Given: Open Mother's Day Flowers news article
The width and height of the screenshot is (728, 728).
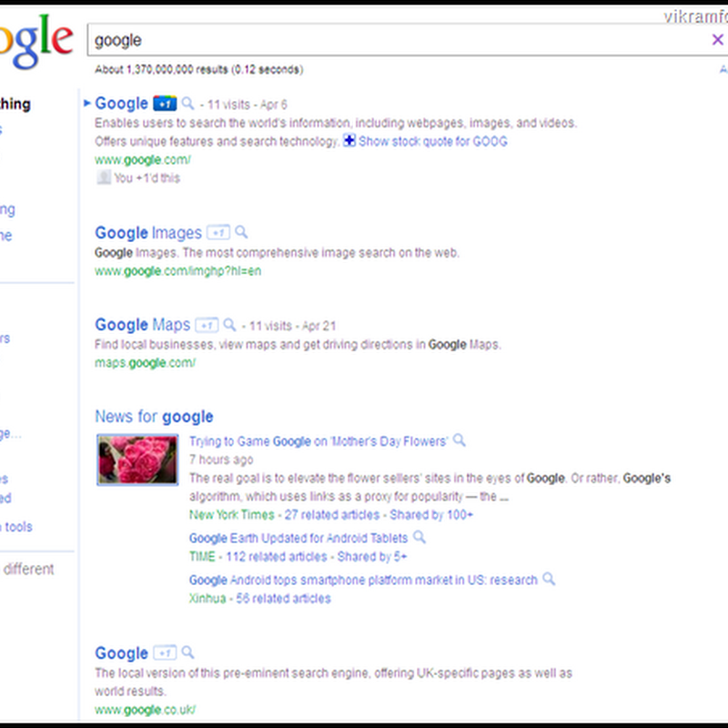Looking at the screenshot, I should click(318, 441).
